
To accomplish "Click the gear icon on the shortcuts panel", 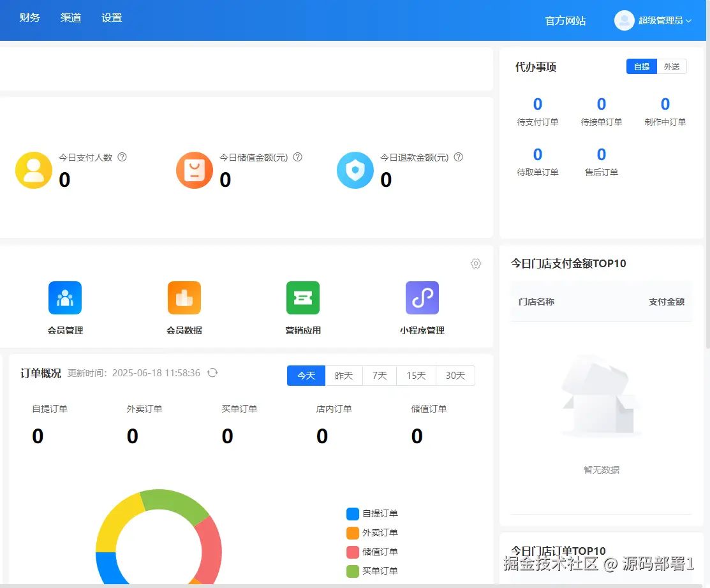I will pos(475,263).
